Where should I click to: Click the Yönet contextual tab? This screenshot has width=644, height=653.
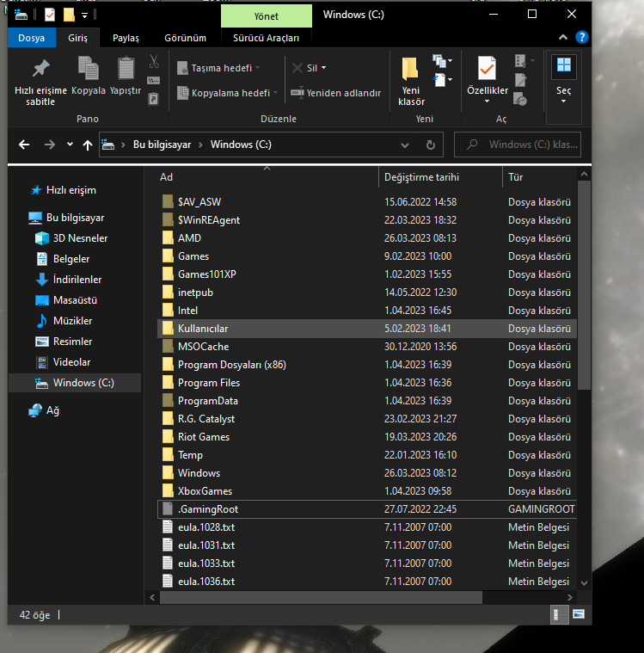point(267,16)
